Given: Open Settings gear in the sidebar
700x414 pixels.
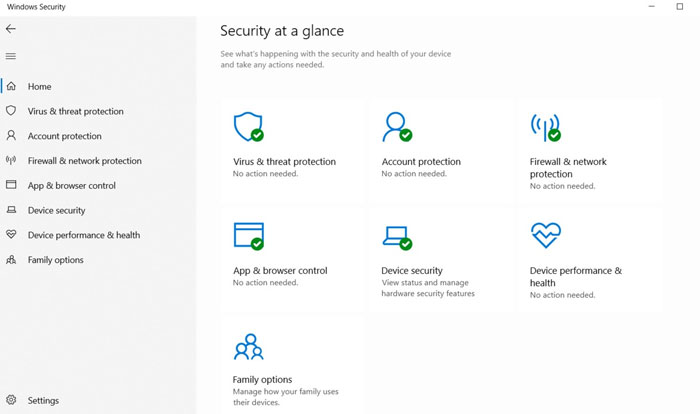Looking at the screenshot, I should click(x=12, y=400).
